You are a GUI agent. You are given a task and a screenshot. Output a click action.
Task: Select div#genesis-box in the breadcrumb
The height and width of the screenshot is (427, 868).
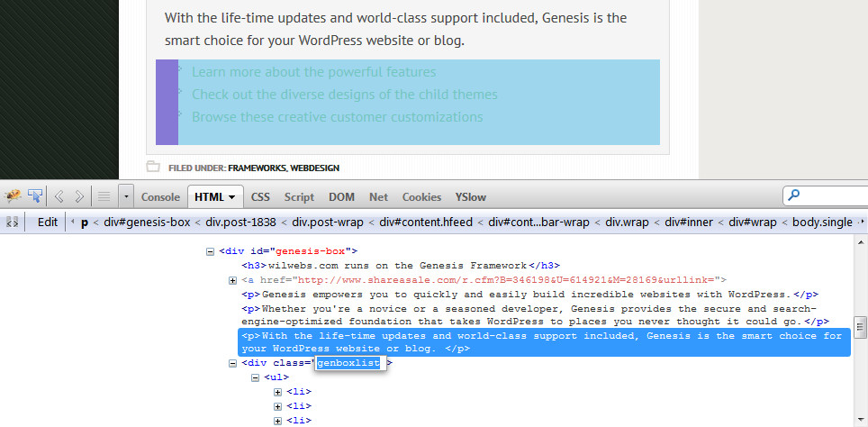click(149, 223)
